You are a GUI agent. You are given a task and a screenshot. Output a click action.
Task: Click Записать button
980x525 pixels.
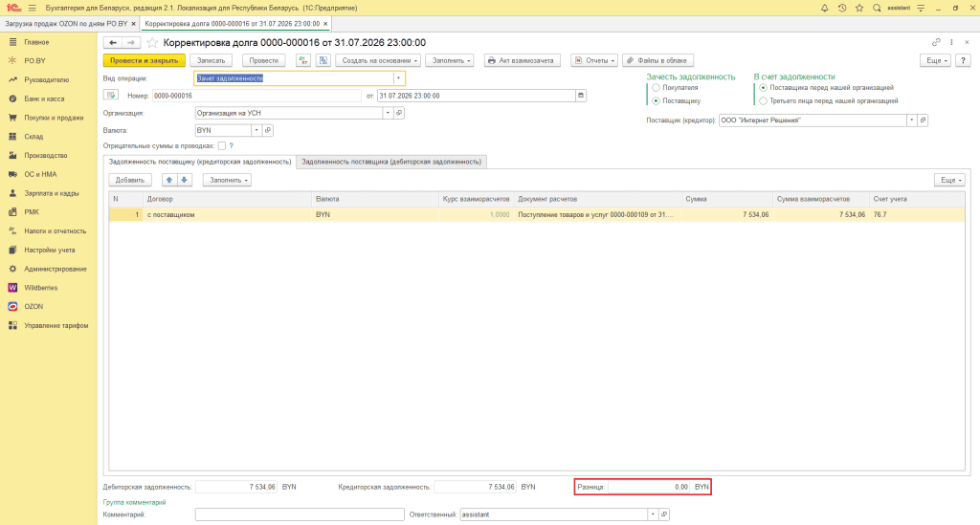(211, 60)
